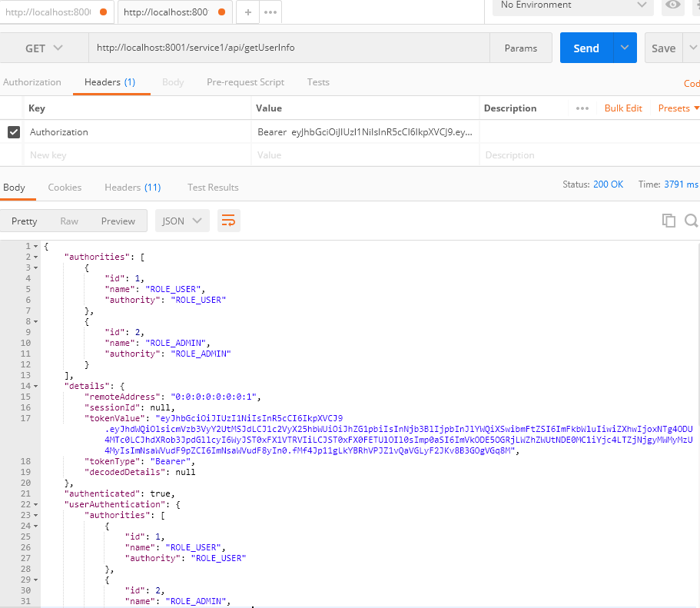700x608 pixels.
Task: Collapse the object at line 3
Action: [35, 267]
